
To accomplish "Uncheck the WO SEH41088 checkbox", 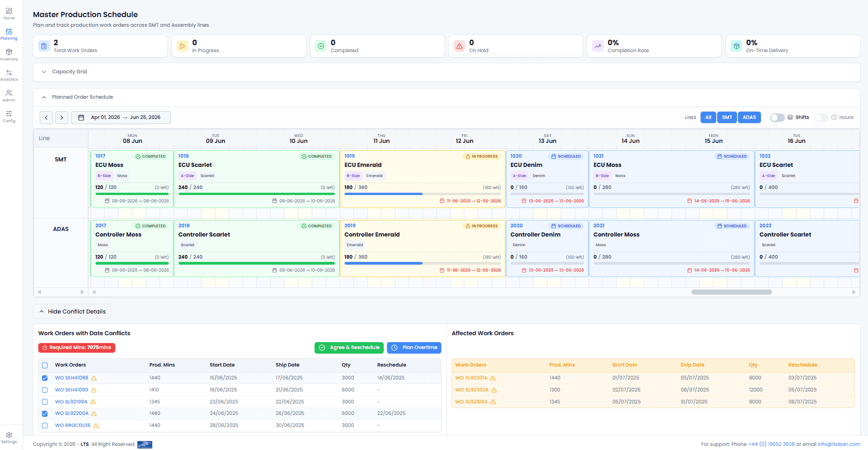I will click(45, 378).
